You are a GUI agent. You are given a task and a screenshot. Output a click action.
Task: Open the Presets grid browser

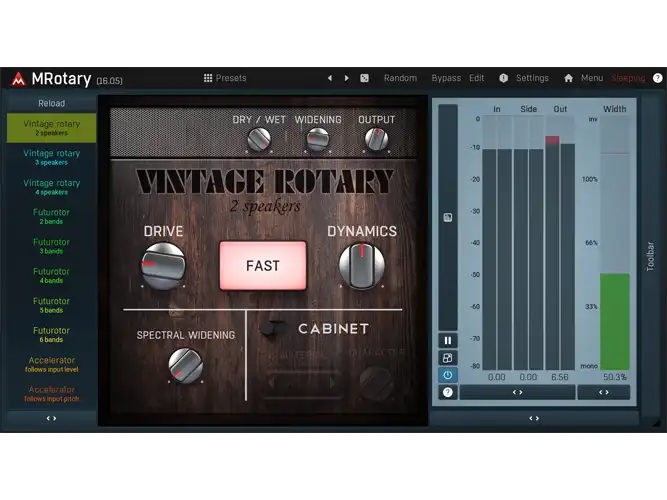pyautogui.click(x=225, y=78)
